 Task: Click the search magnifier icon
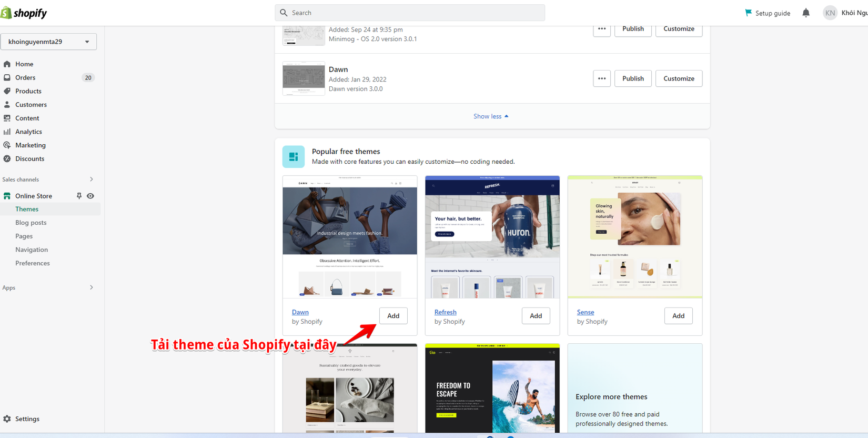284,13
